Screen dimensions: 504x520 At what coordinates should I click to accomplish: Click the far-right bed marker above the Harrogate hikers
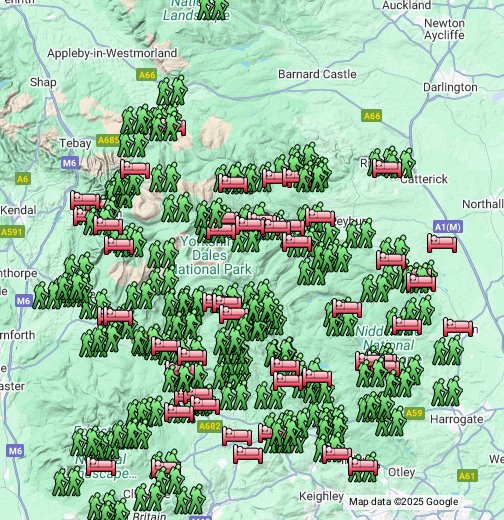coord(458,327)
